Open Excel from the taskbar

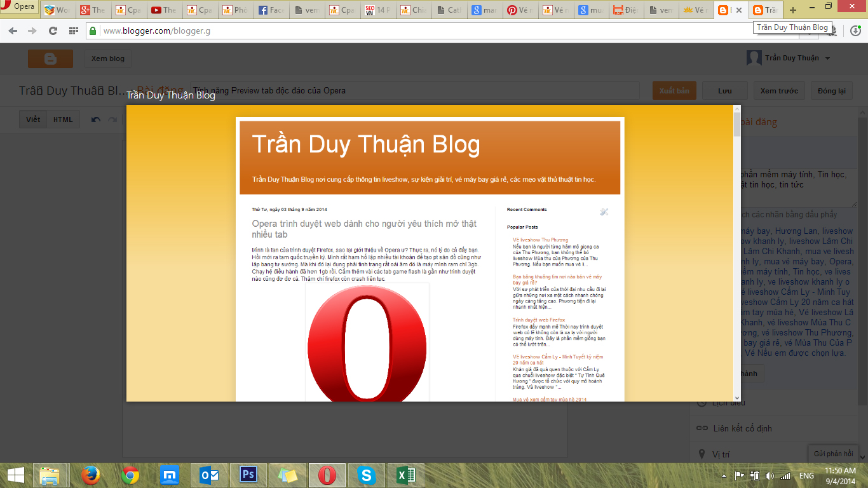pyautogui.click(x=405, y=475)
